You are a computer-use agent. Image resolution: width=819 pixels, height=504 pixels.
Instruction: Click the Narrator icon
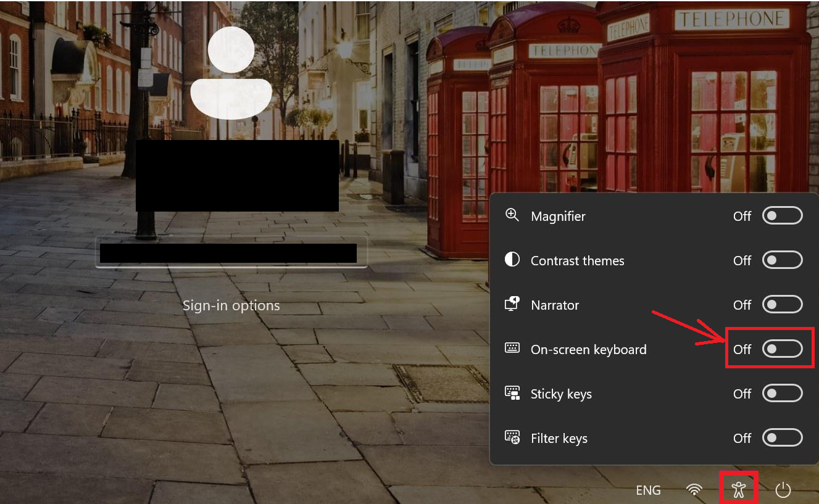[x=512, y=304]
